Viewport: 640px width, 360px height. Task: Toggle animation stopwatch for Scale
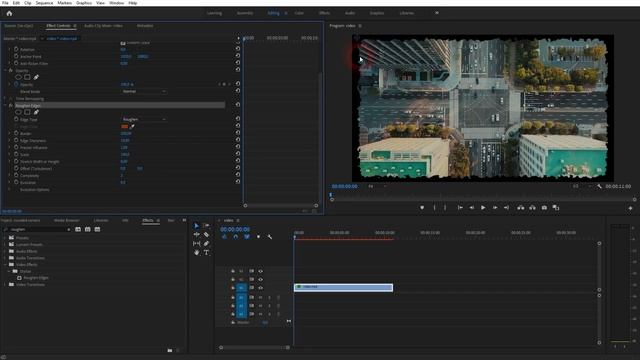tap(16, 154)
